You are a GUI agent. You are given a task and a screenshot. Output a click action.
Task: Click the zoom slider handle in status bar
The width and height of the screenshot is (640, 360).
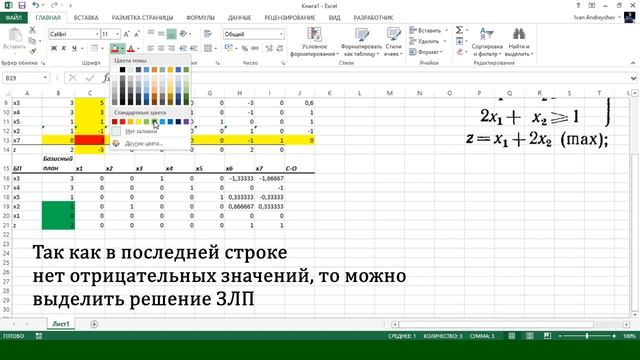(587, 336)
